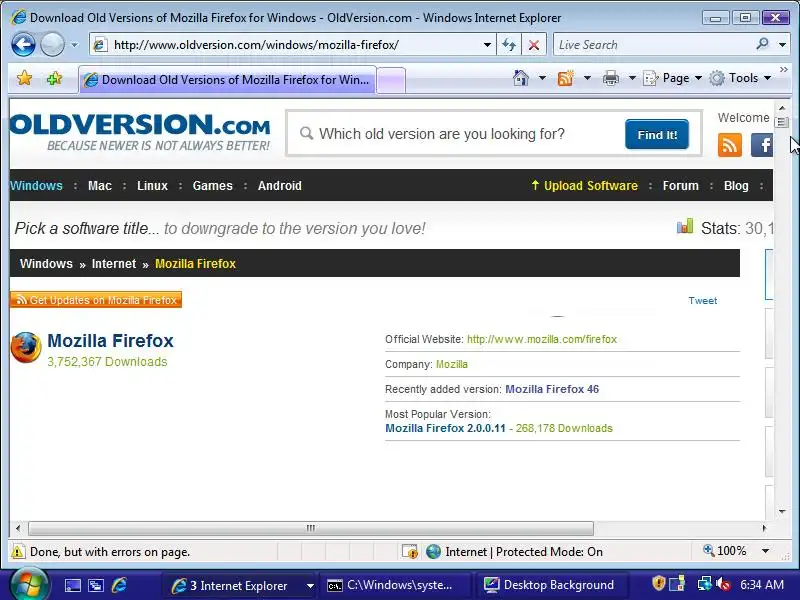
Task: Open the Games navigation link
Action: pos(212,186)
